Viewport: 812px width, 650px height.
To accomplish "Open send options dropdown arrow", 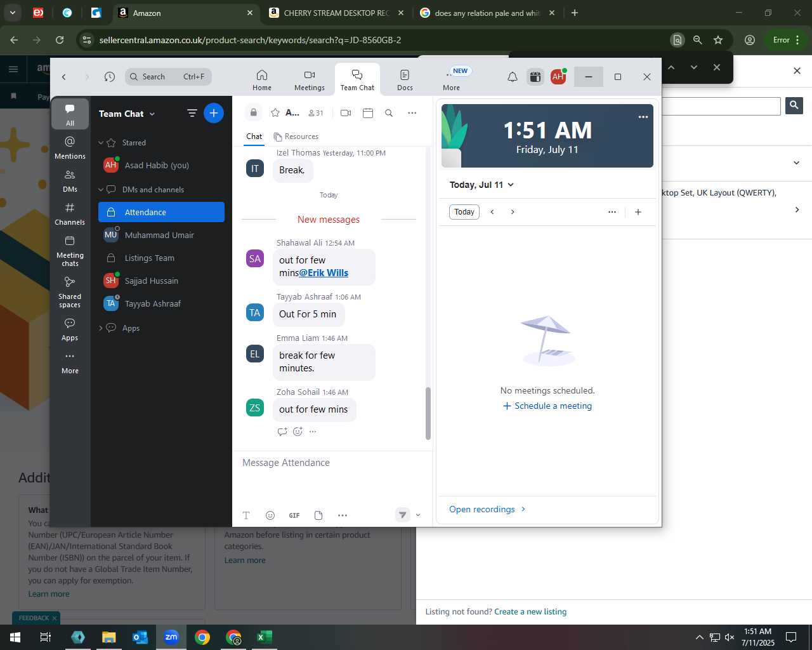I will tap(418, 515).
